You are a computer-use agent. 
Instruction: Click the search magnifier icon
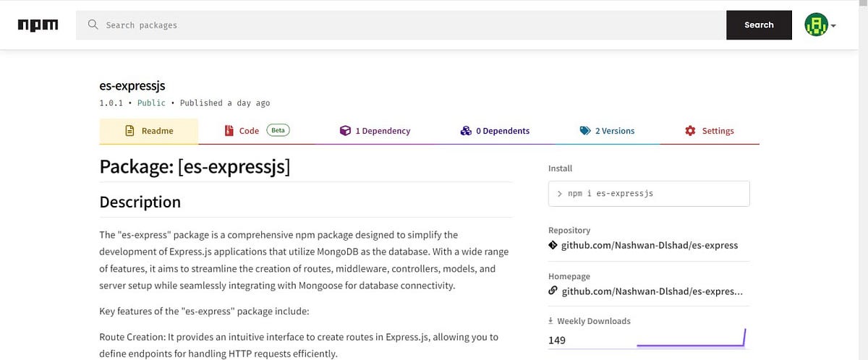pos(93,25)
